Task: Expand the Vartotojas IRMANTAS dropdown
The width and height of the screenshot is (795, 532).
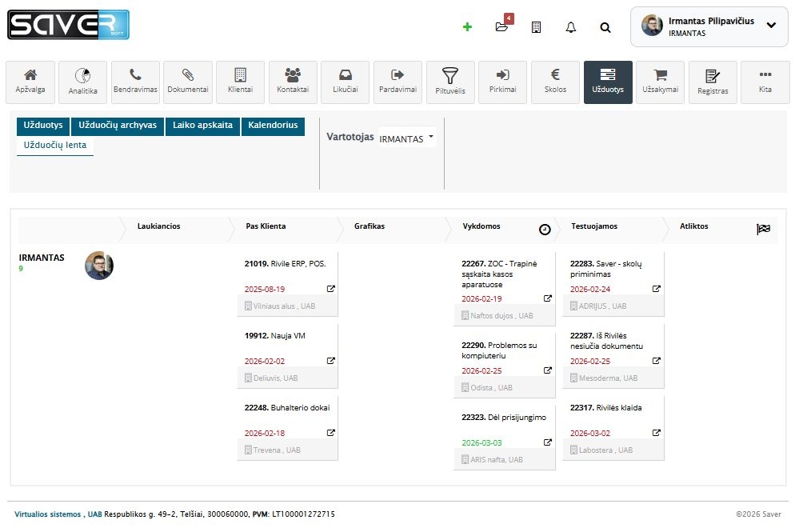Action: [407, 138]
